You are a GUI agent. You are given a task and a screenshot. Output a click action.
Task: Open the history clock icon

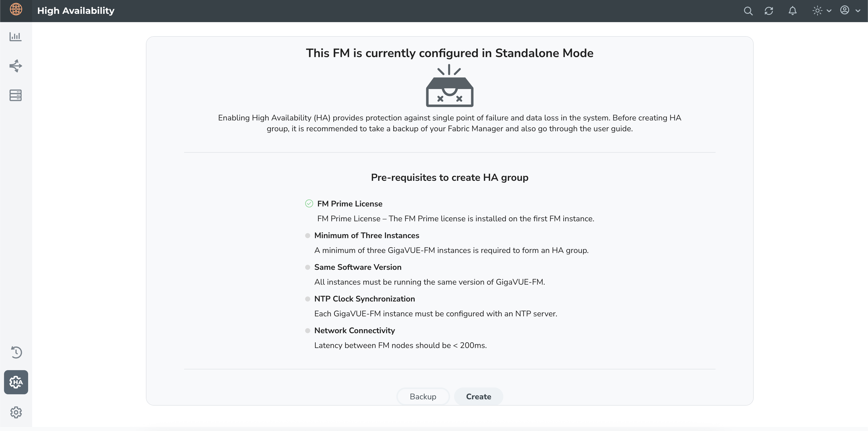[16, 352]
